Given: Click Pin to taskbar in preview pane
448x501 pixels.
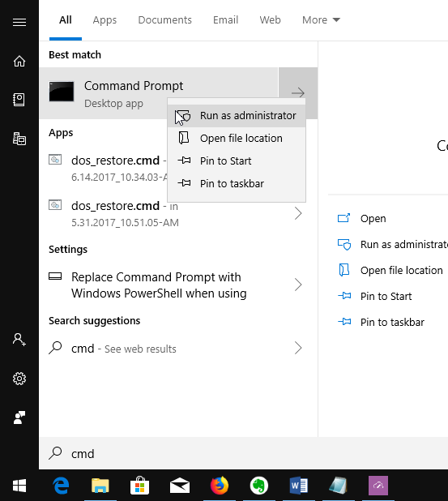Looking at the screenshot, I should tap(392, 322).
